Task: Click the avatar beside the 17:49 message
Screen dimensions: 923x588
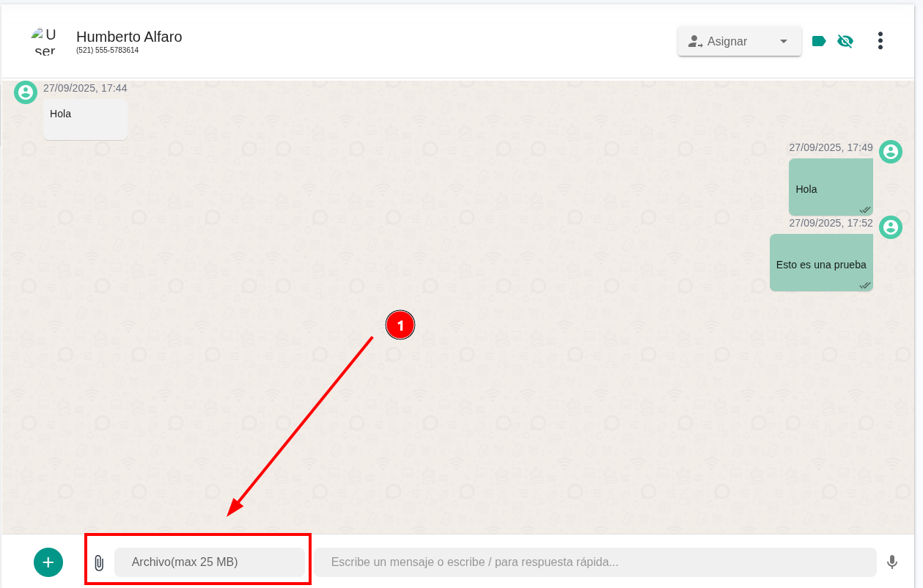Action: tap(891, 152)
